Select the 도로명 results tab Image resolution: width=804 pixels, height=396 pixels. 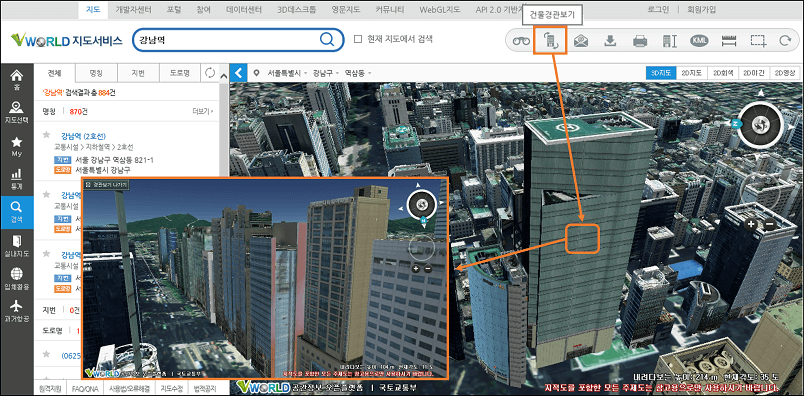[x=179, y=73]
